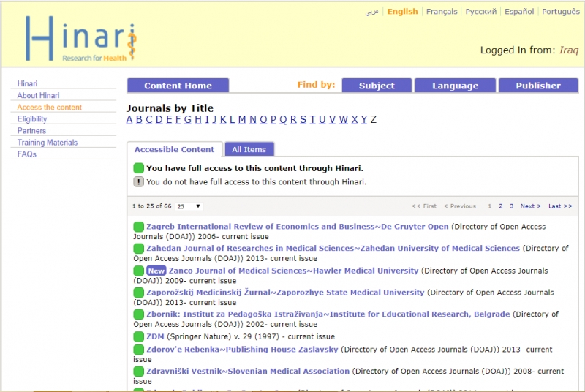Jump to journals starting with N

pyautogui.click(x=253, y=120)
